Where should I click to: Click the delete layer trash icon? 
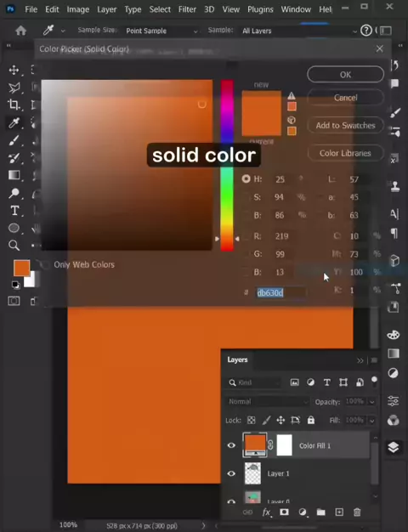tap(357, 512)
